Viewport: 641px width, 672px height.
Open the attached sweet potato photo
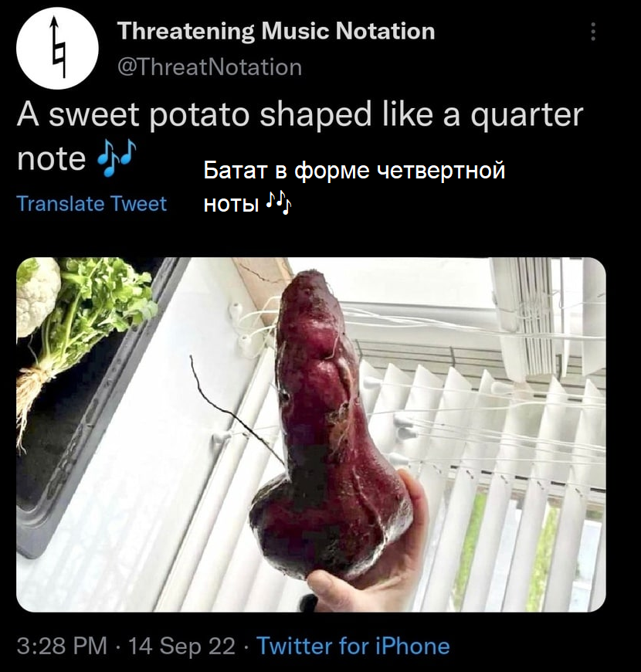(x=310, y=434)
